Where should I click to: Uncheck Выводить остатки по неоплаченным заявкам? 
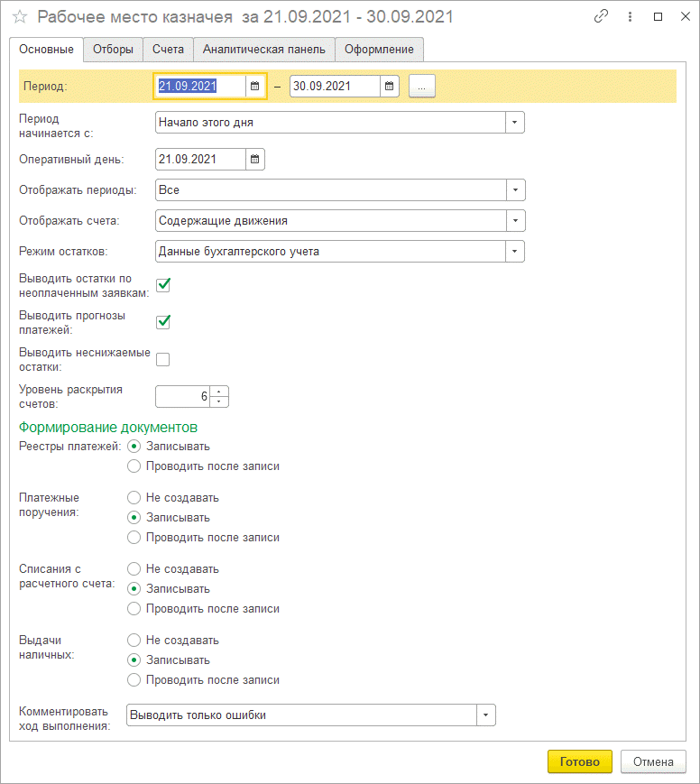pyautogui.click(x=163, y=285)
